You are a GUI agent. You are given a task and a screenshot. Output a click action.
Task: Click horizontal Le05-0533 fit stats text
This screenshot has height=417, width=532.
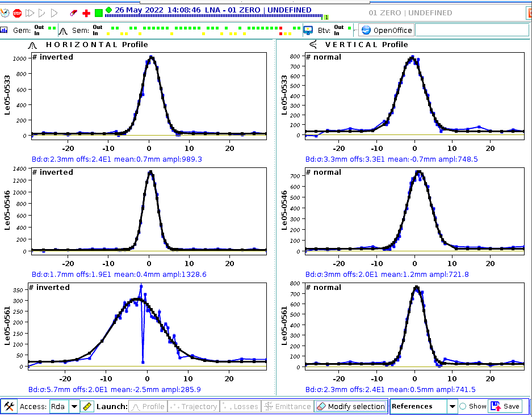[x=117, y=159]
